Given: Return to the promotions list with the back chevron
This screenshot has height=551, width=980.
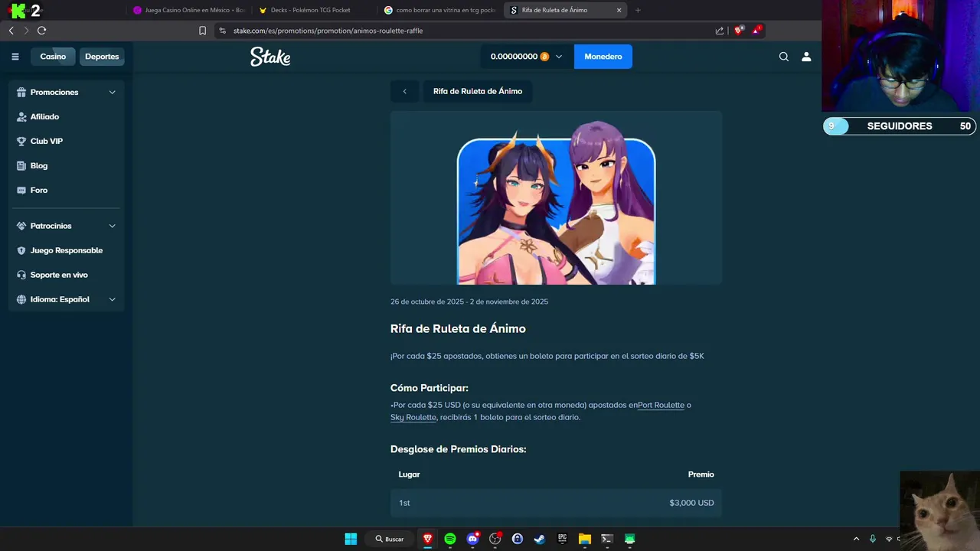Looking at the screenshot, I should point(404,91).
